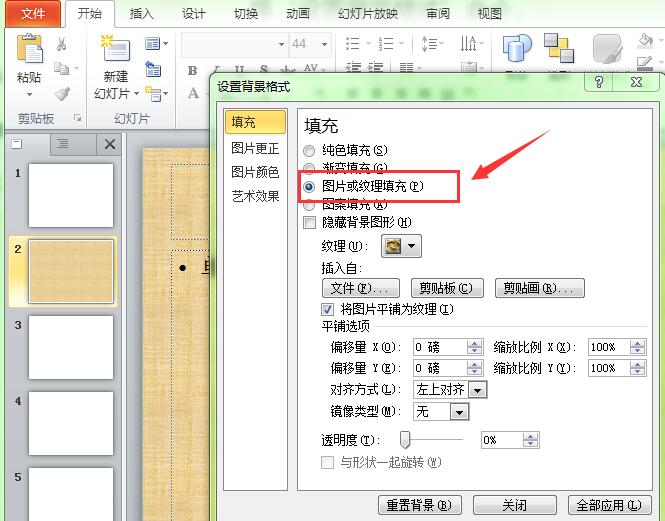The image size is (665, 521).
Task: Click the New Slide icon
Action: click(x=115, y=48)
